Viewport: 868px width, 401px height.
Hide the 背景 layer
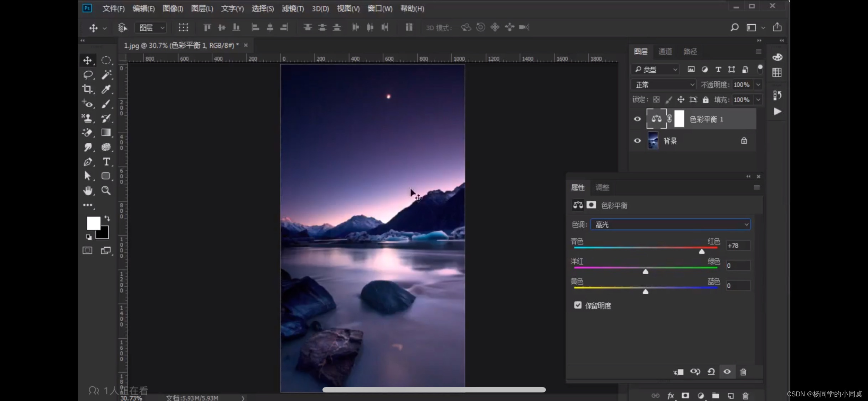coord(637,141)
